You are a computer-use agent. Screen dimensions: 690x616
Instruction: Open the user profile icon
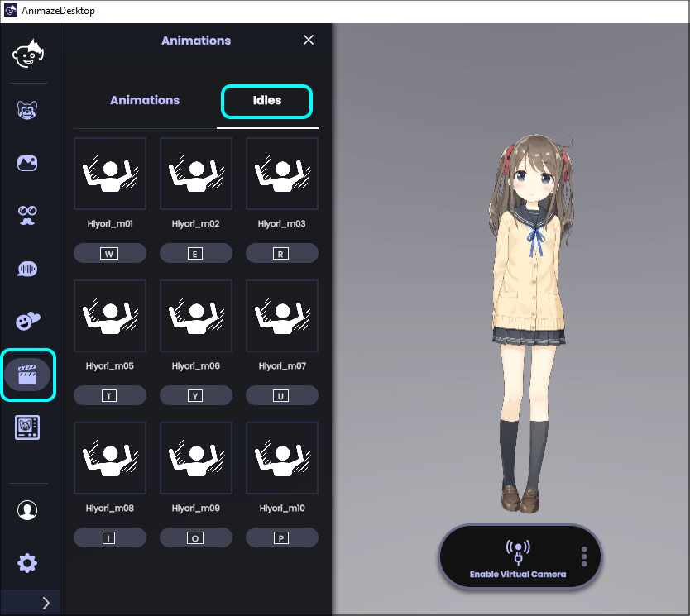coord(27,510)
